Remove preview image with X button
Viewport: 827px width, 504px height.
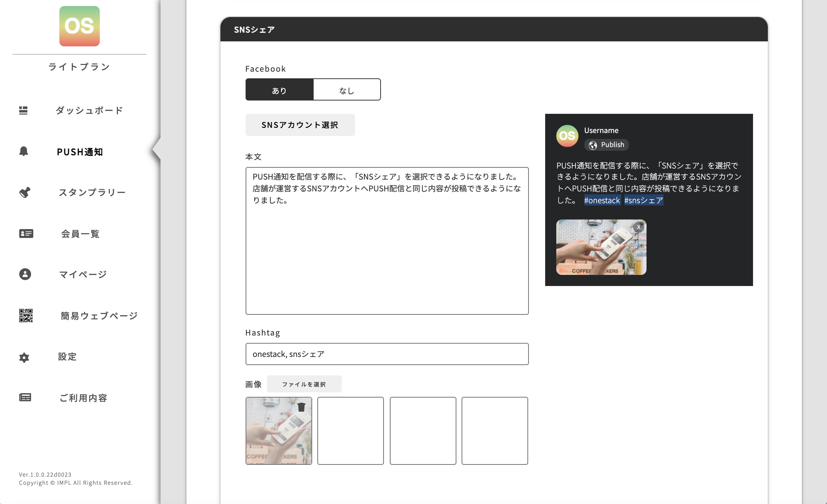point(638,227)
